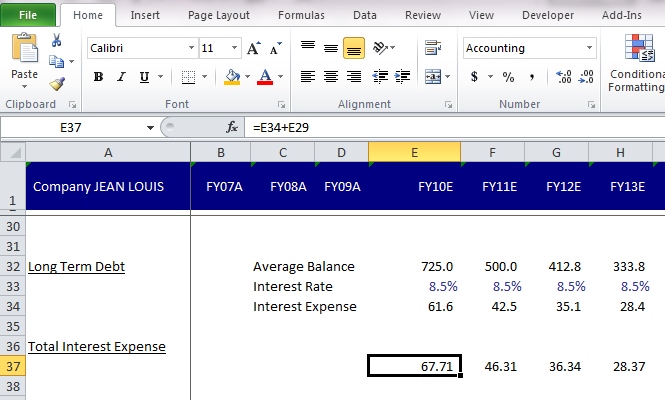Viewport: 665px width, 400px height.
Task: Apply yellow fill color bucket
Action: click(x=232, y=77)
